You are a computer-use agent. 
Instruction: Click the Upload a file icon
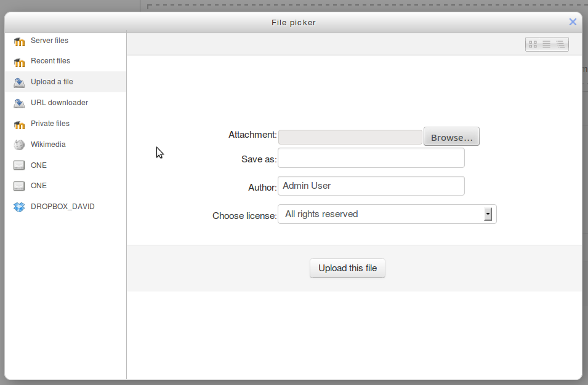click(19, 83)
